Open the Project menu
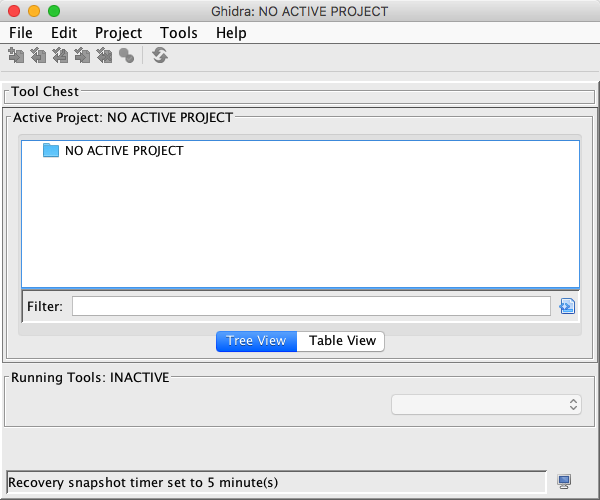 (x=119, y=32)
